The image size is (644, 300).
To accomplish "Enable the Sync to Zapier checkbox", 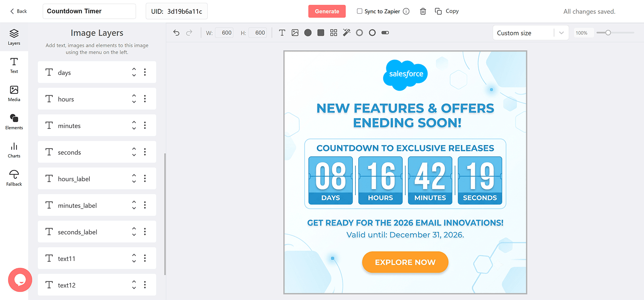I will click(359, 11).
